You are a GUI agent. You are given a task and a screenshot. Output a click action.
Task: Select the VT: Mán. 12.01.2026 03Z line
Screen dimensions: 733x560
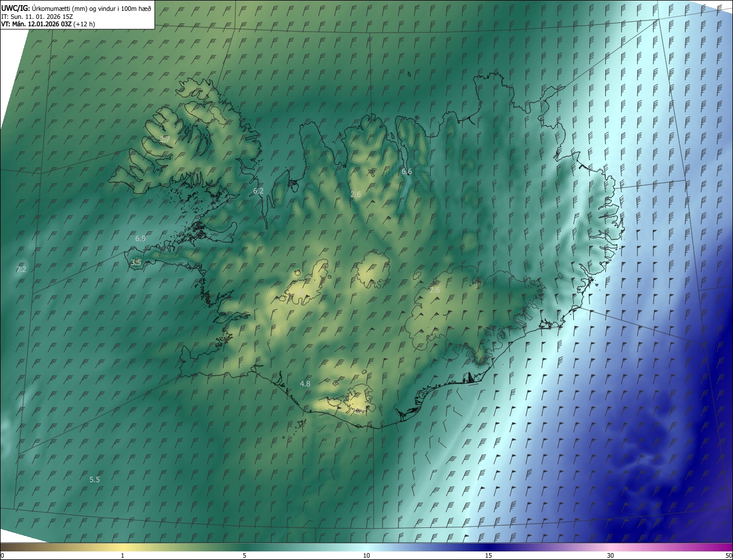pos(48,25)
